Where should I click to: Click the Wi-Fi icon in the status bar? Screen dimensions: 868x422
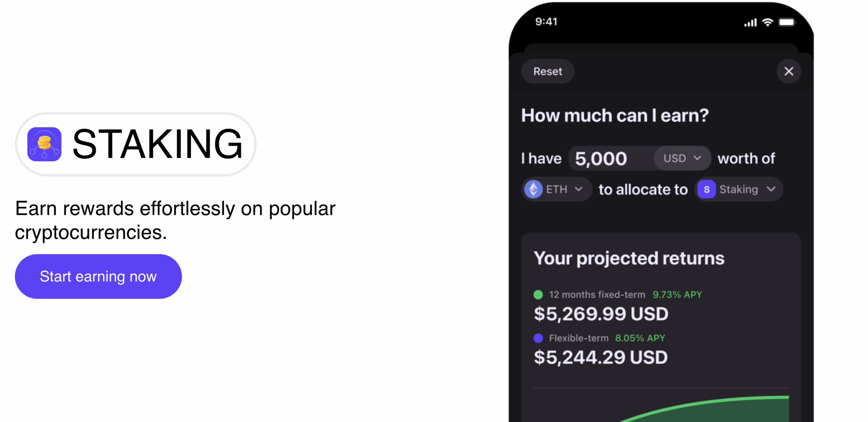pyautogui.click(x=767, y=22)
